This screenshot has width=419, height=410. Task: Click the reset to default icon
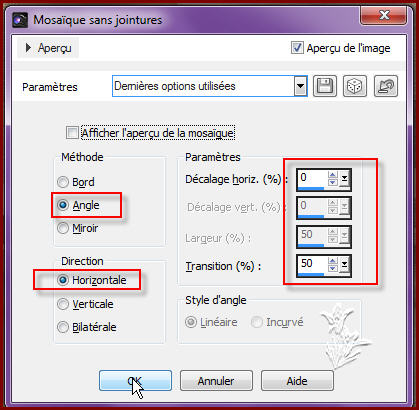386,86
